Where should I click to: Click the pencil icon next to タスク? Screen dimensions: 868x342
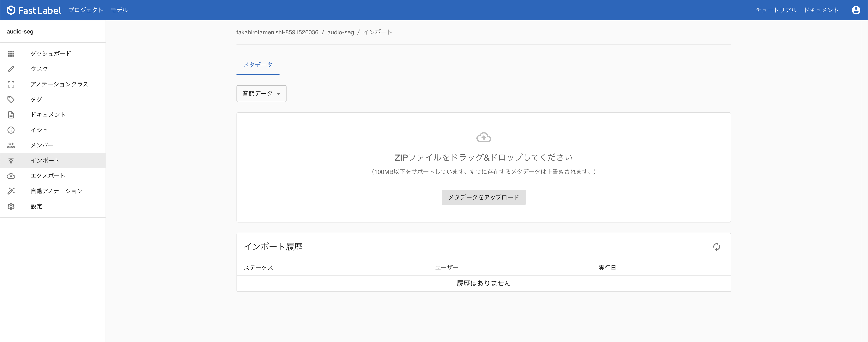pos(11,69)
